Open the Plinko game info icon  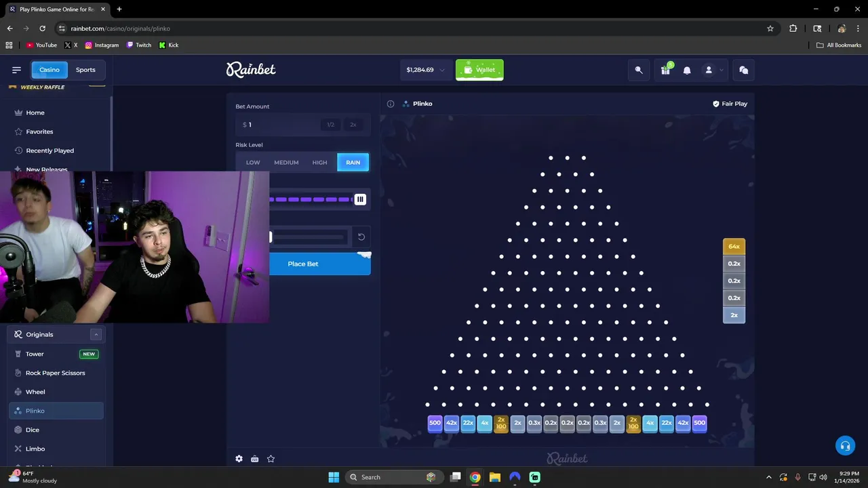(391, 104)
